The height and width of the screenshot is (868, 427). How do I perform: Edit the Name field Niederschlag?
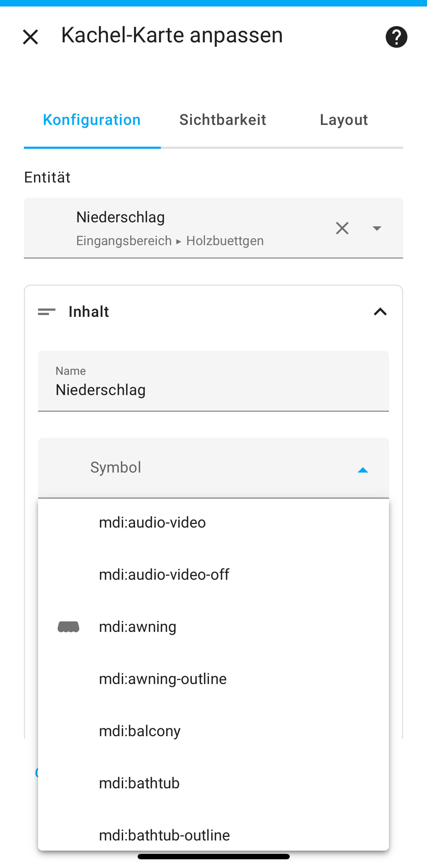click(213, 390)
